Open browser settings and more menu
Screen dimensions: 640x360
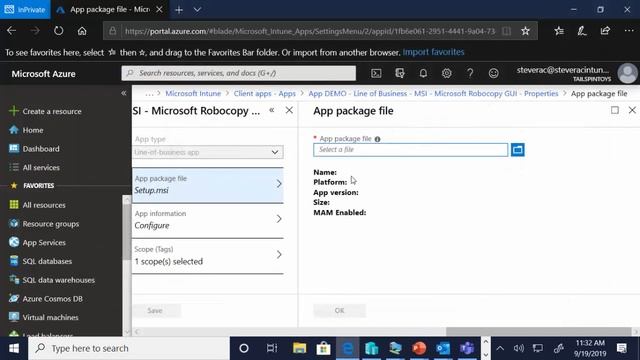629,31
